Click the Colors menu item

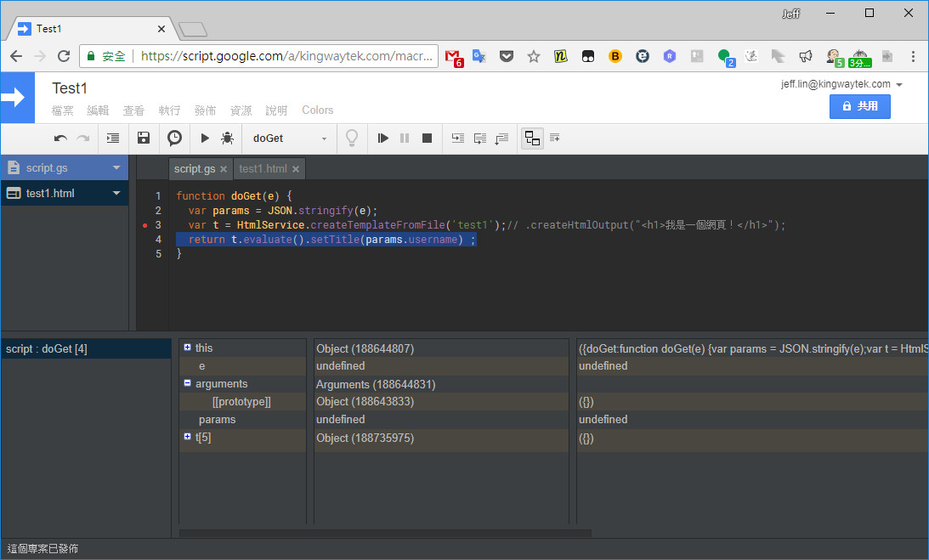[317, 110]
